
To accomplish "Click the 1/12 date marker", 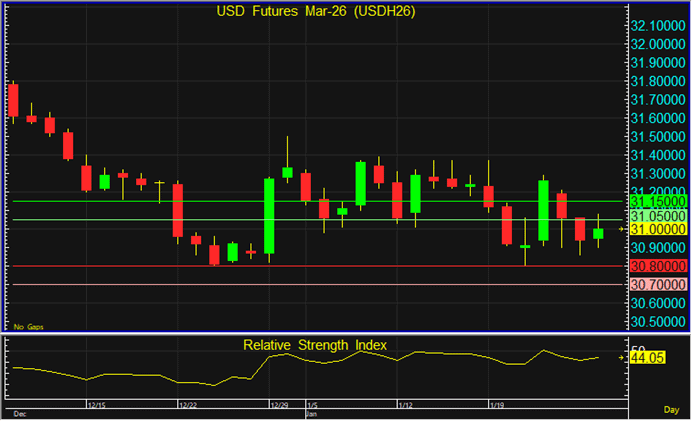I will (405, 405).
